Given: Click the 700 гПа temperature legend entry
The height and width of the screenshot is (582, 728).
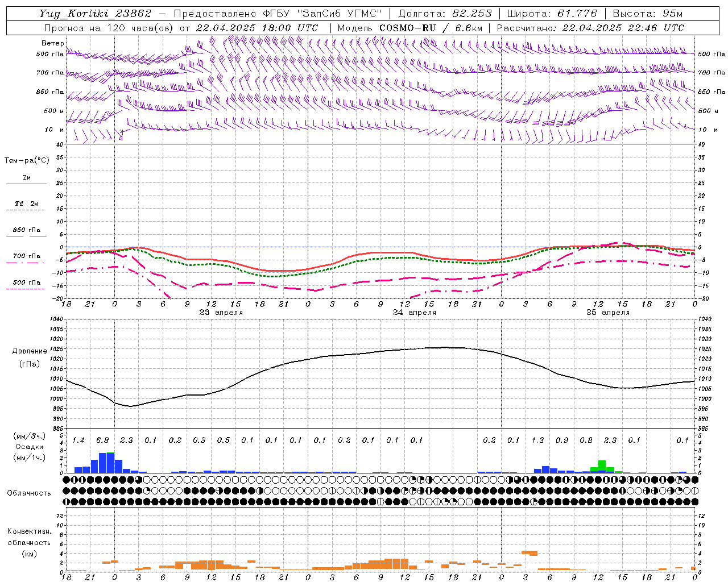Looking at the screenshot, I should [26, 256].
